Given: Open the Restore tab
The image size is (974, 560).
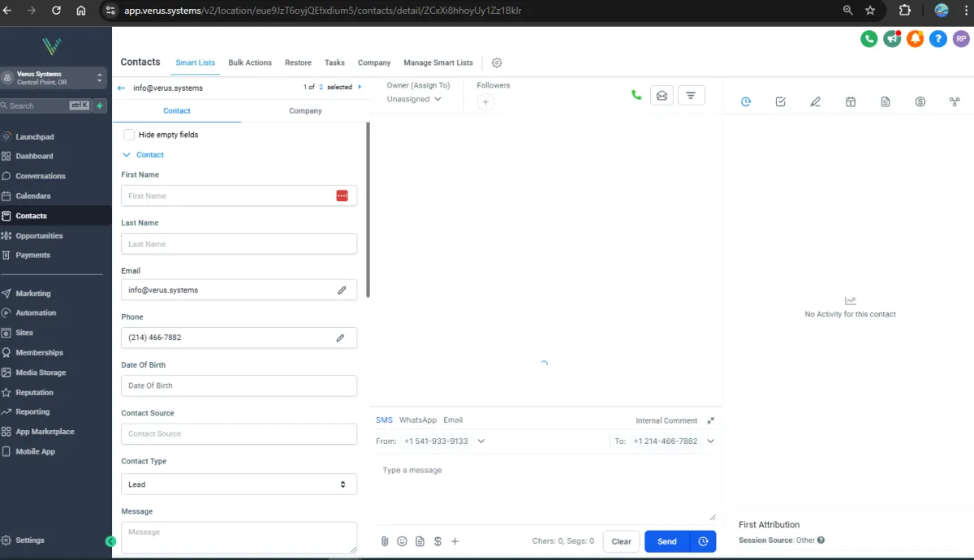Looking at the screenshot, I should tap(298, 62).
